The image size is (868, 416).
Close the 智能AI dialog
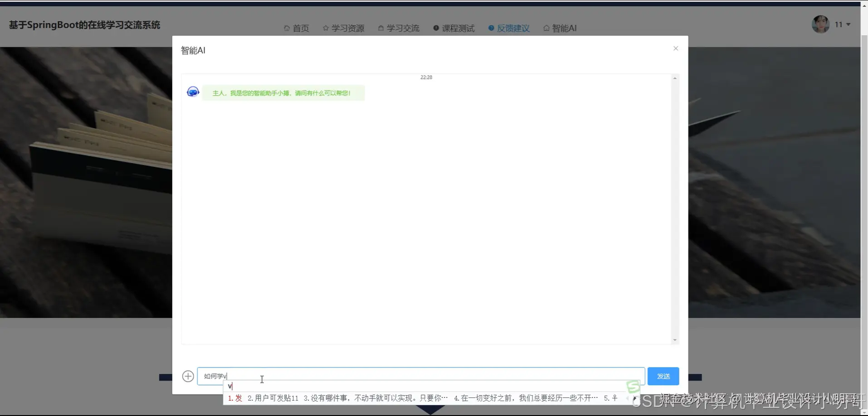tap(675, 48)
